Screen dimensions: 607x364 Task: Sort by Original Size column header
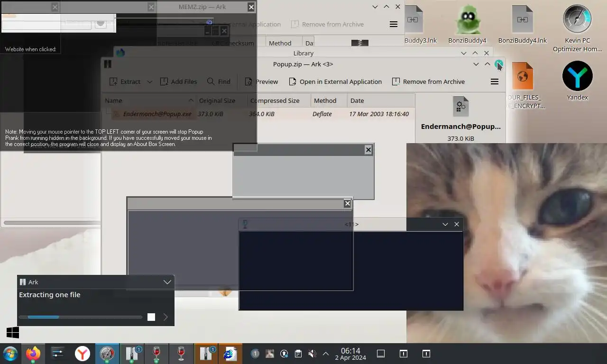click(221, 100)
